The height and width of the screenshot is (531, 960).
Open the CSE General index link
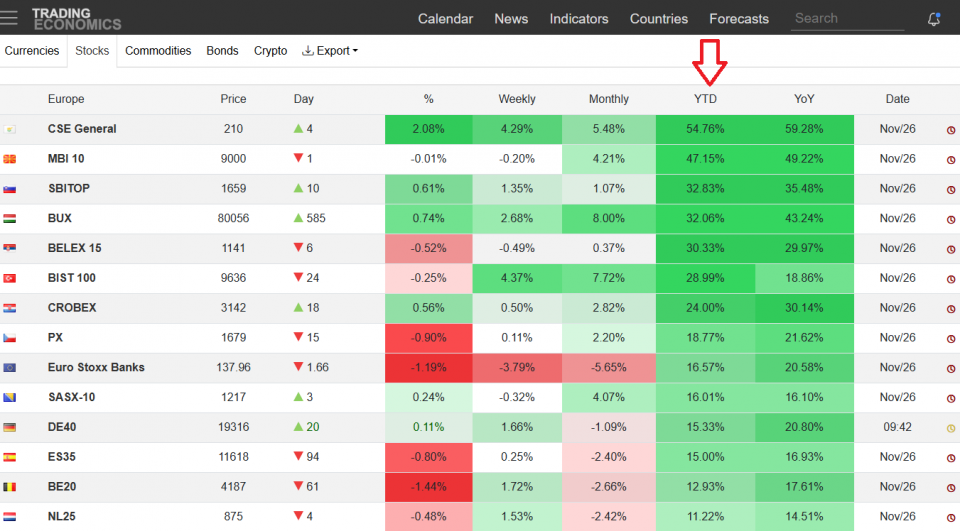[82, 129]
